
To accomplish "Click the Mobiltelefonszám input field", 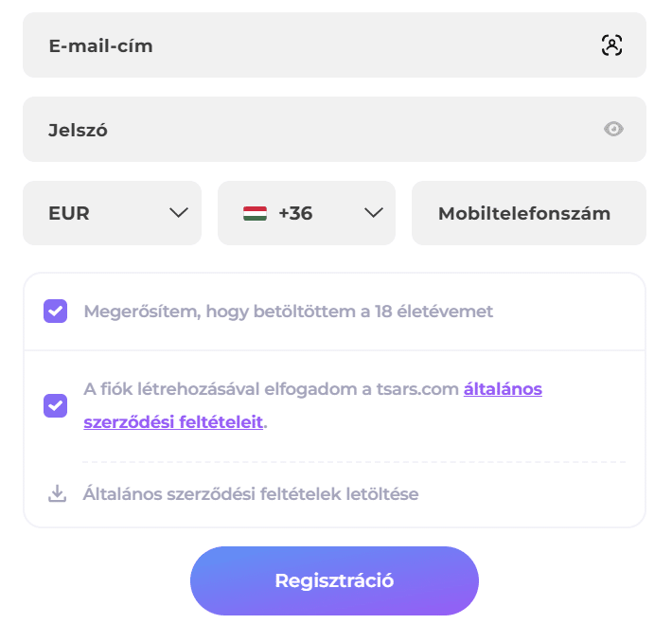I will pos(528,213).
